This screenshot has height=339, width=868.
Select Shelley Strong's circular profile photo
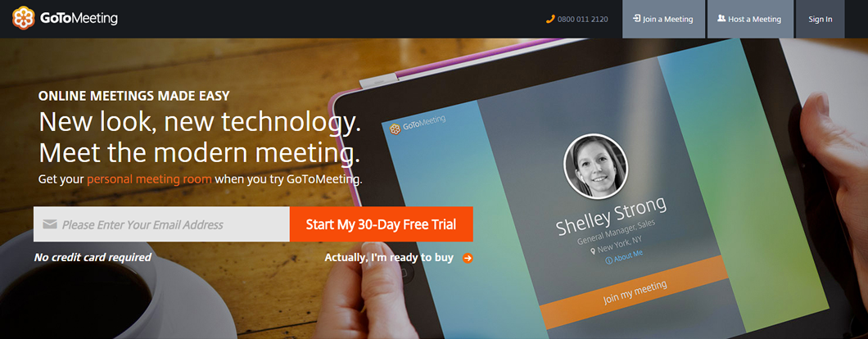tap(595, 166)
